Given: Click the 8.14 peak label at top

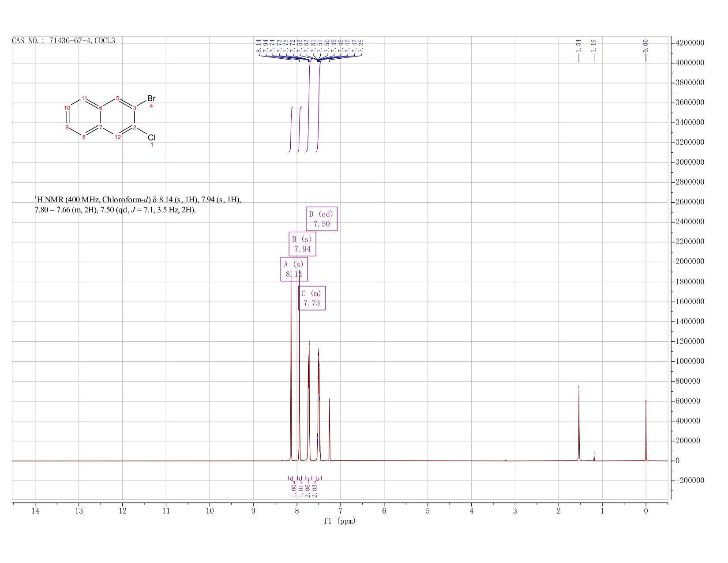Looking at the screenshot, I should click(258, 45).
